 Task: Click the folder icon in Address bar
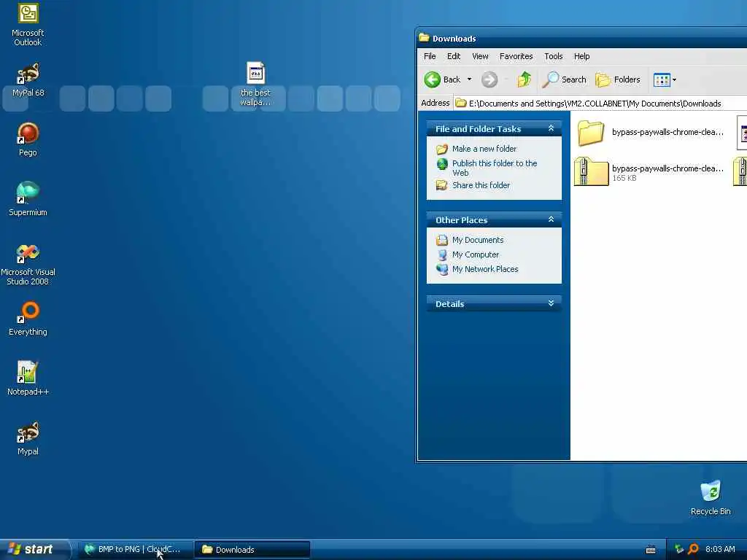click(x=461, y=103)
